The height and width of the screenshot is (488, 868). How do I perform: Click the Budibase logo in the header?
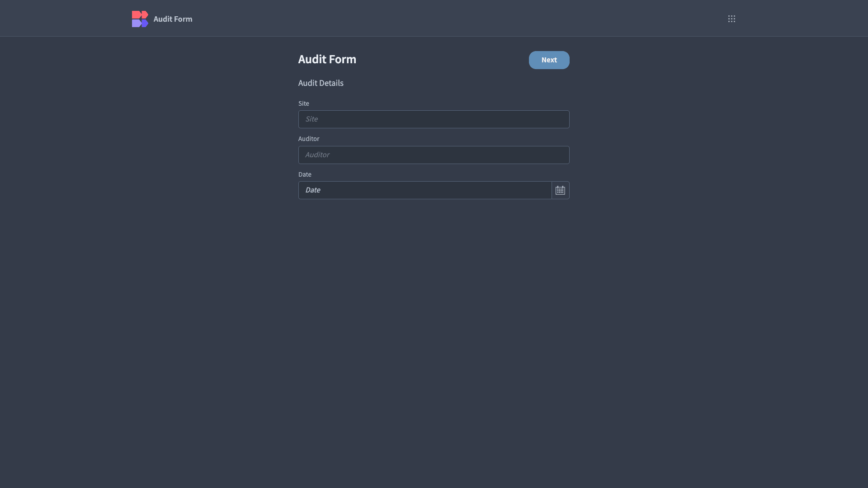140,19
